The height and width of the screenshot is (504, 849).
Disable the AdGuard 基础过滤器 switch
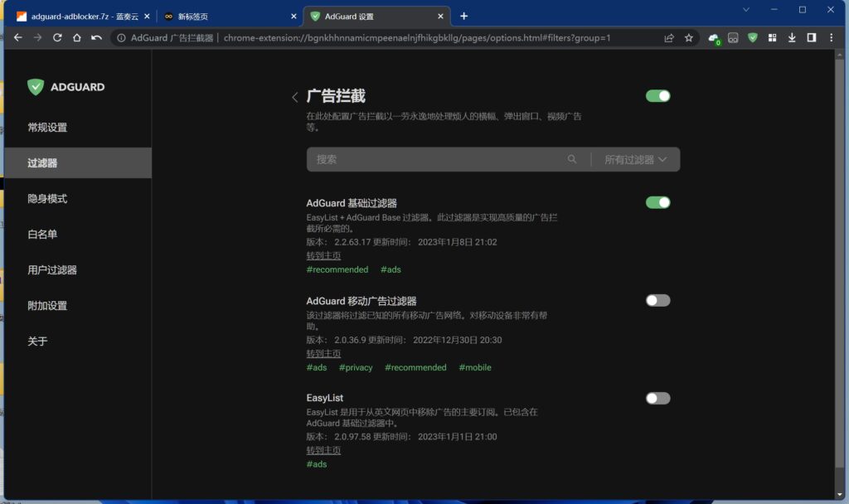[x=657, y=202]
